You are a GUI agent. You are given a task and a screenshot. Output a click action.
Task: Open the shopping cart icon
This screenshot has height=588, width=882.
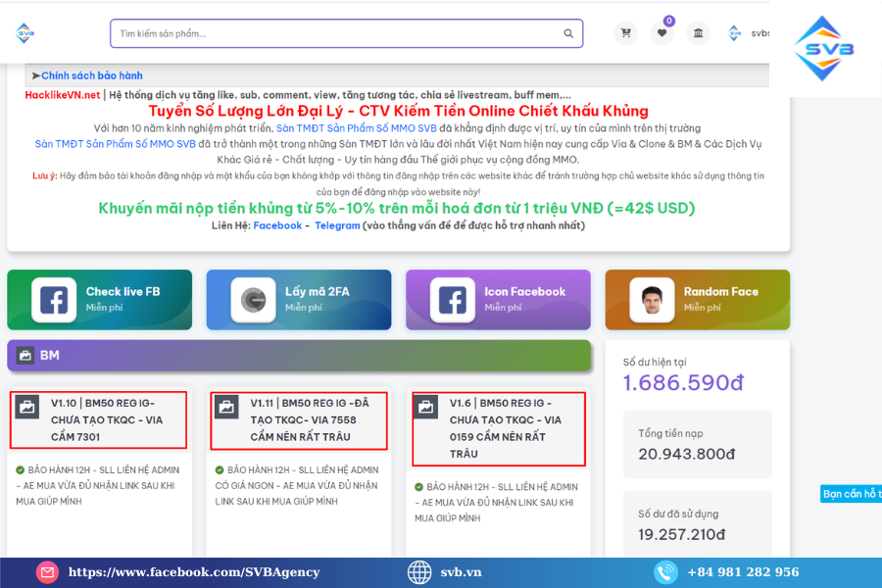click(x=625, y=33)
